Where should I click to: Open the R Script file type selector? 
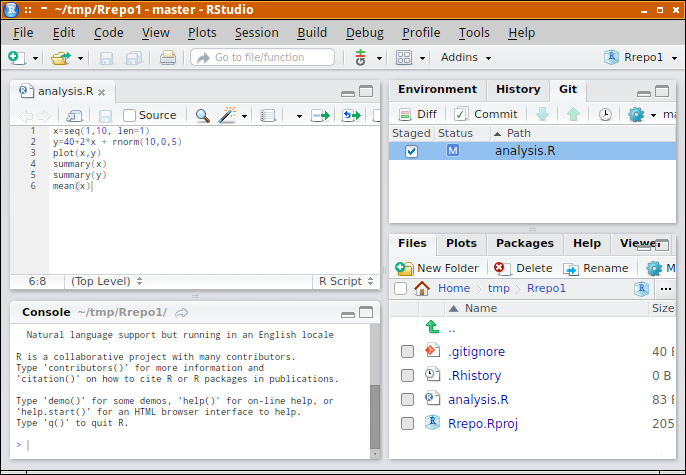[x=346, y=281]
